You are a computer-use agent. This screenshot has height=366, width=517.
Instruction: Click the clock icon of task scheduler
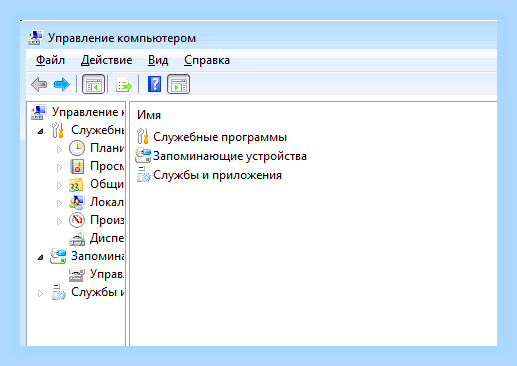(77, 148)
